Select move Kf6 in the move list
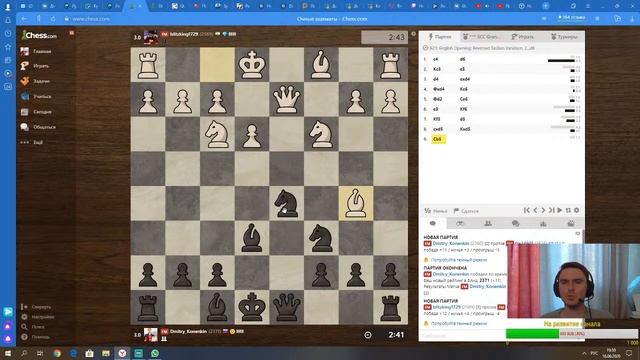Screen dimensions: 640x360 point(463,109)
